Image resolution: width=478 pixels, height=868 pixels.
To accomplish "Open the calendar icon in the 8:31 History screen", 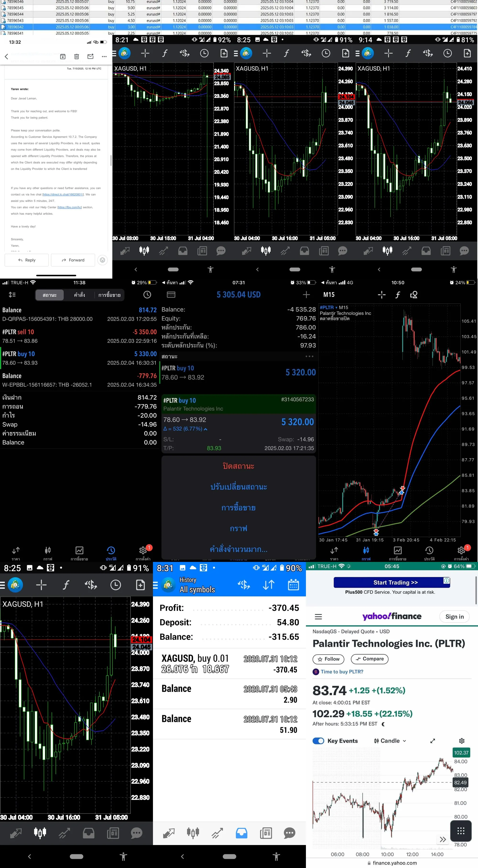I will (293, 585).
